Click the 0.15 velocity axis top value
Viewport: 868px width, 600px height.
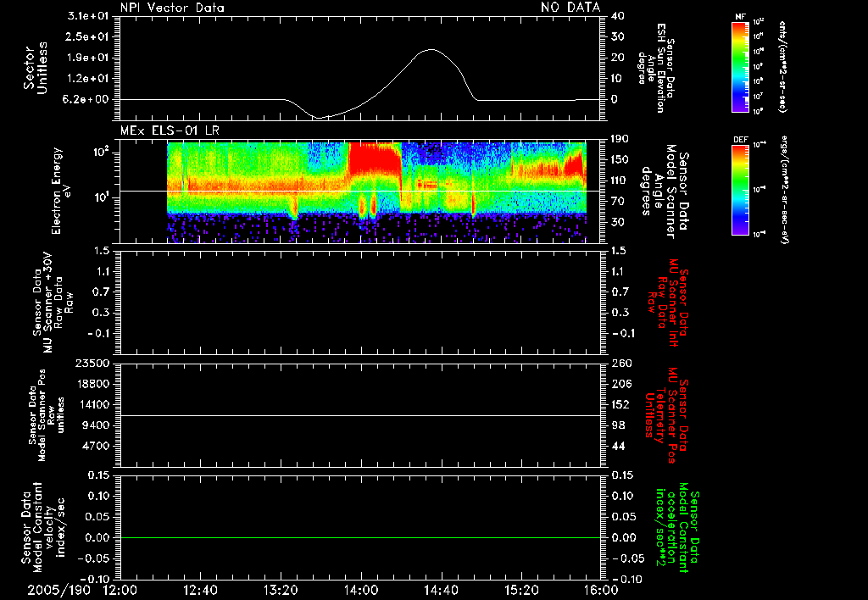[99, 475]
